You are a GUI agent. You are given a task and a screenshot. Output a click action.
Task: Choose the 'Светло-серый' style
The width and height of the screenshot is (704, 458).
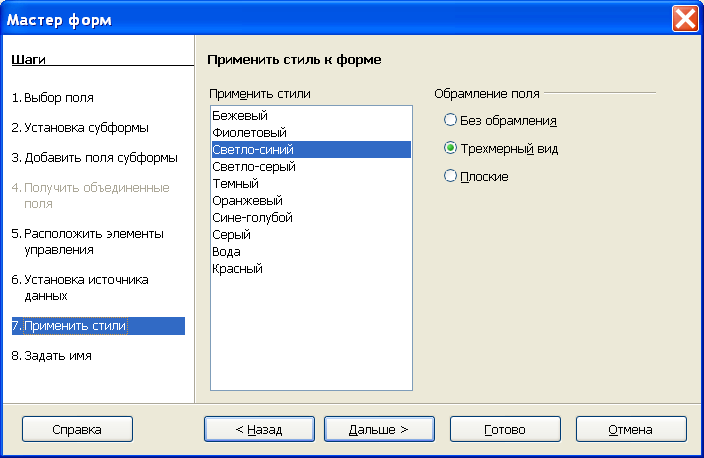point(311,167)
